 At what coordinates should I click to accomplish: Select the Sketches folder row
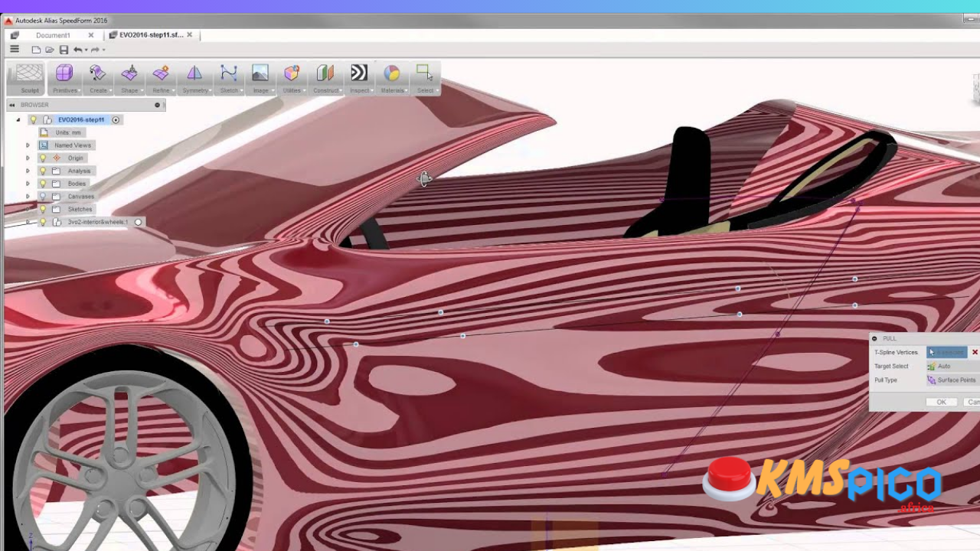(x=67, y=209)
